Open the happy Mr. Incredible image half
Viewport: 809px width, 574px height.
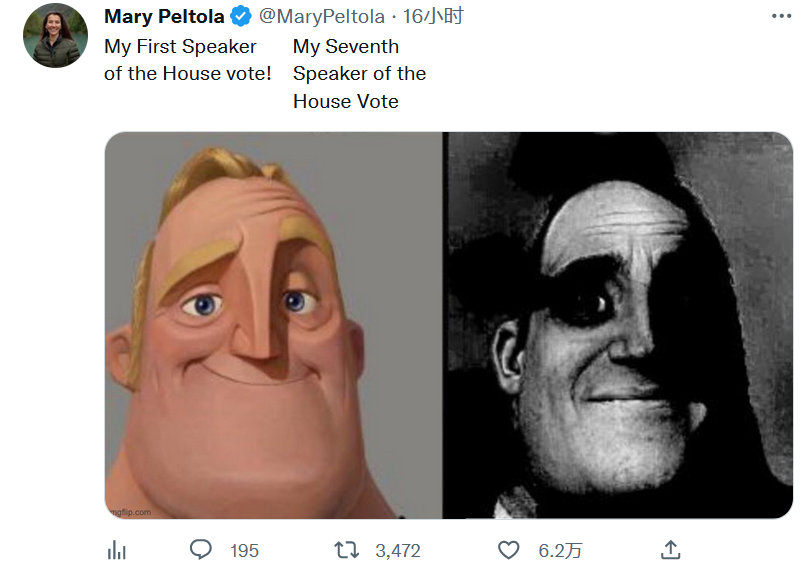273,325
